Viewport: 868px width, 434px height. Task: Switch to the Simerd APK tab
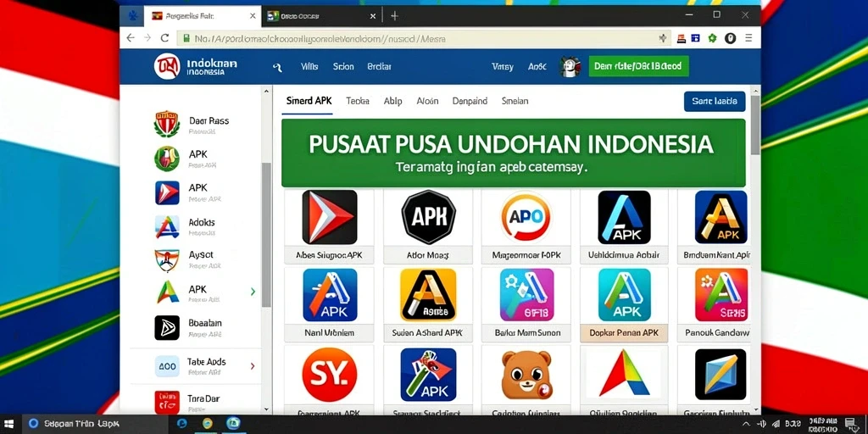[309, 101]
